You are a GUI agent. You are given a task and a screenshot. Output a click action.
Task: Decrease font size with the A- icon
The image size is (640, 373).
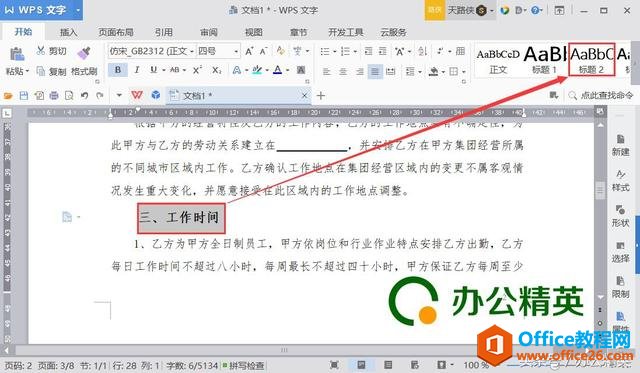tap(264, 51)
